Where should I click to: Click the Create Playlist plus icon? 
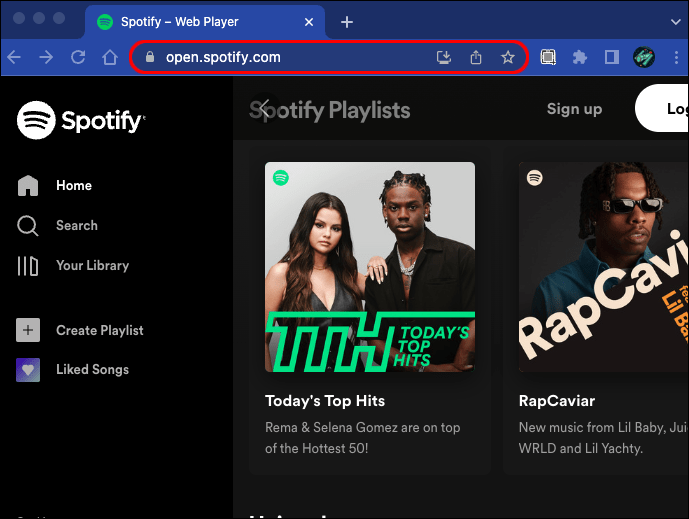coord(28,330)
